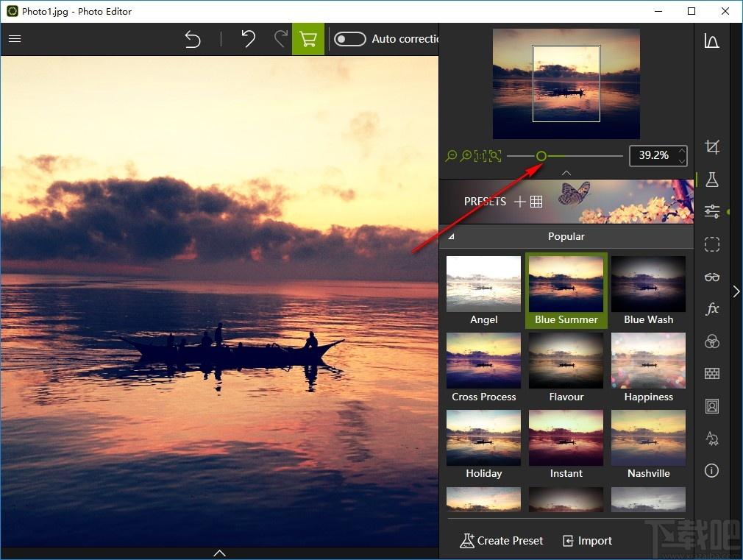This screenshot has height=560, width=743.
Task: Open the portrait frame icon
Action: [711, 406]
